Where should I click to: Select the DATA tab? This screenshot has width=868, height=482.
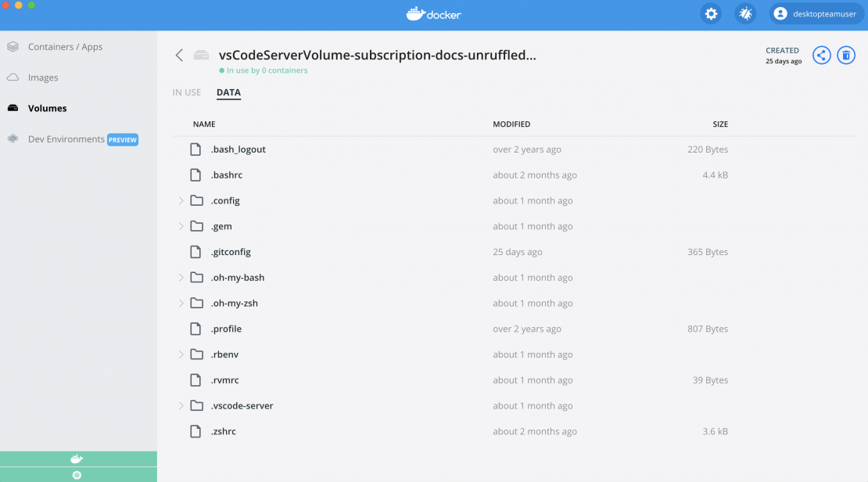(228, 92)
